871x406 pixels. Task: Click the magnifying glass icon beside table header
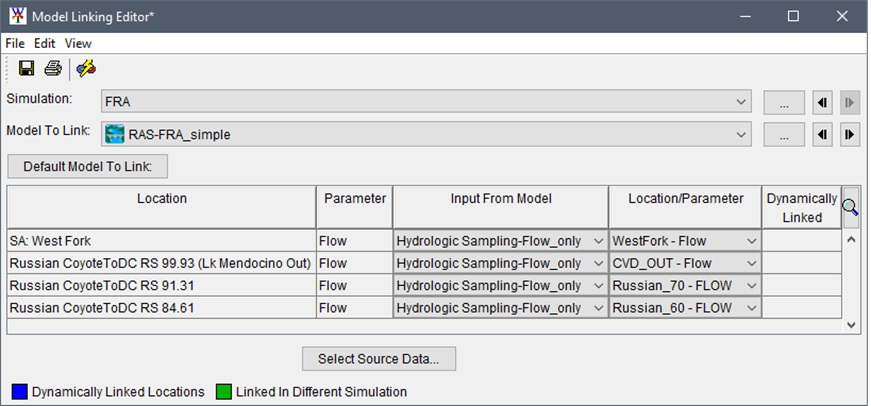[x=850, y=207]
